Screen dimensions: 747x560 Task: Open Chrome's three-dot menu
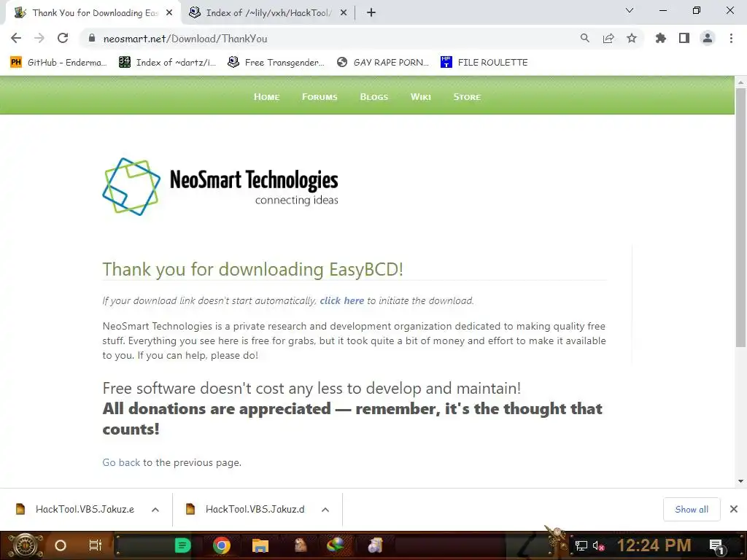(731, 38)
